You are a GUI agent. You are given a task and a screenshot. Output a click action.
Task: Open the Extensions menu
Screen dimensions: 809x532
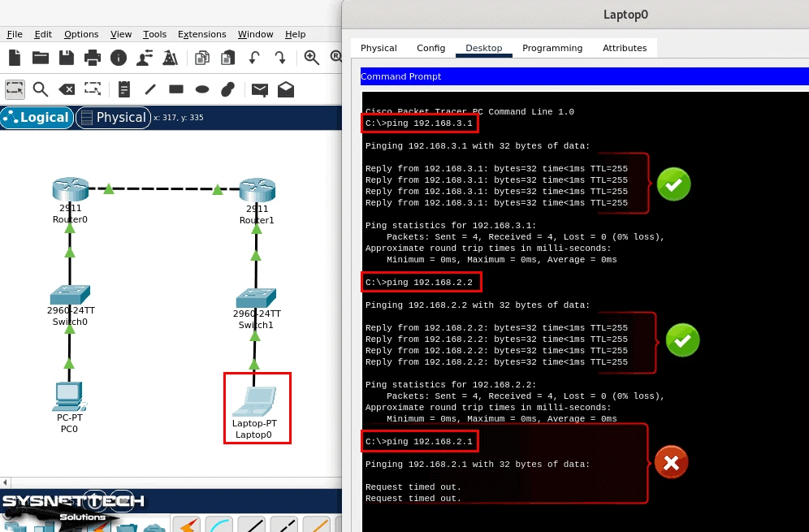pos(201,34)
